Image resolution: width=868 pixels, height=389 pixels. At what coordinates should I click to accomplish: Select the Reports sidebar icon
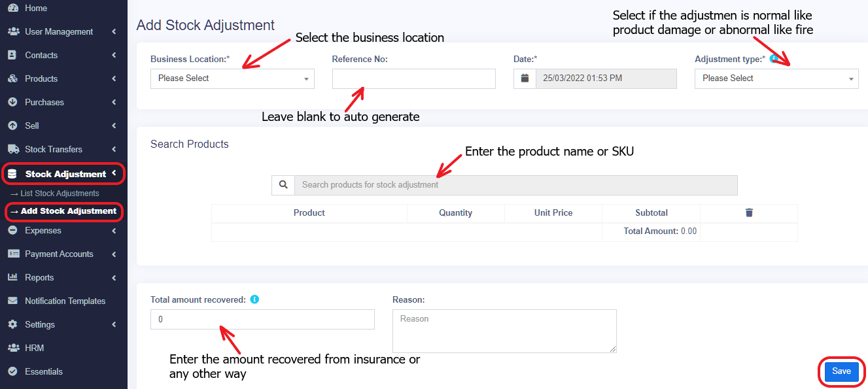pyautogui.click(x=14, y=277)
